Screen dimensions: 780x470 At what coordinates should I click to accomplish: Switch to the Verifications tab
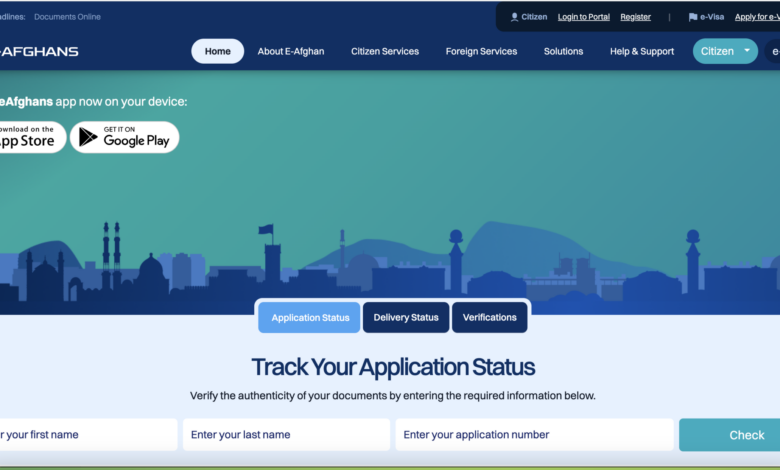point(490,317)
